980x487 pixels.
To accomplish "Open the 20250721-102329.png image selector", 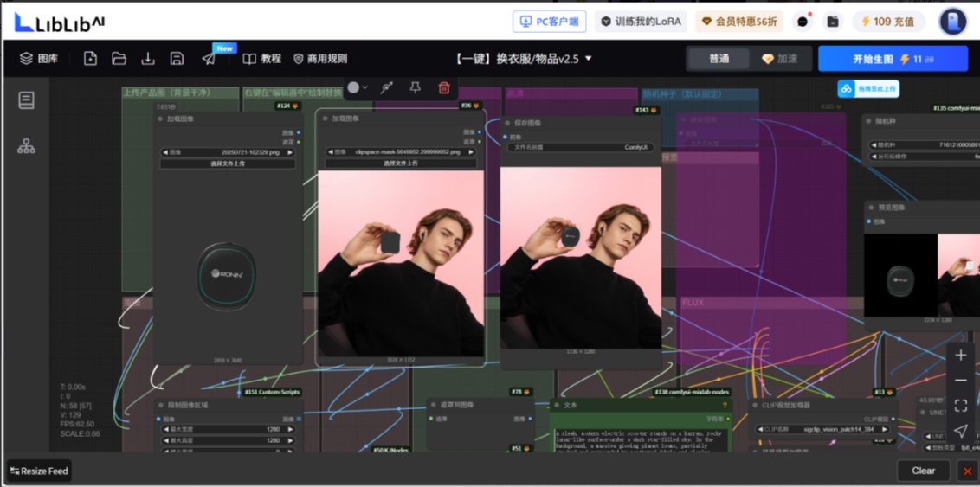I will point(228,152).
